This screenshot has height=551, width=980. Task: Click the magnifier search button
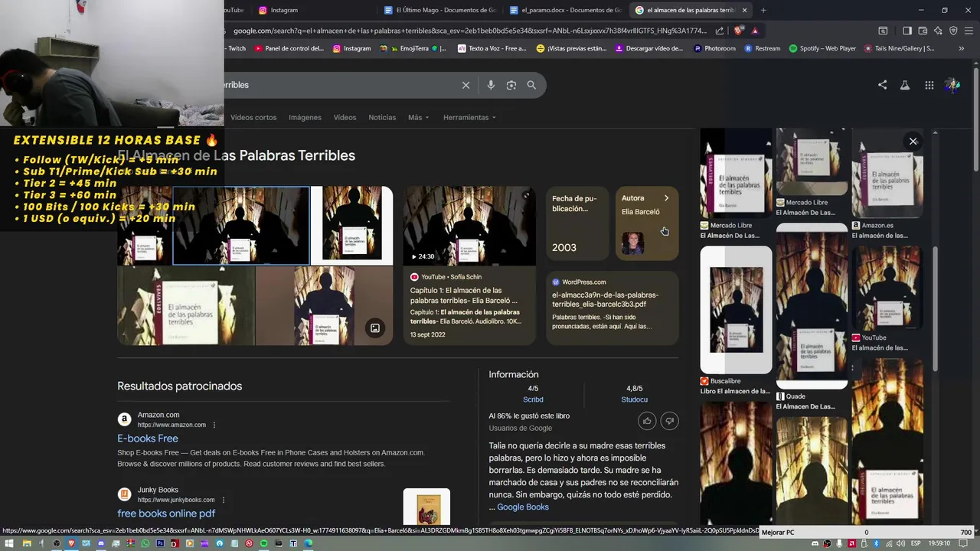531,85
